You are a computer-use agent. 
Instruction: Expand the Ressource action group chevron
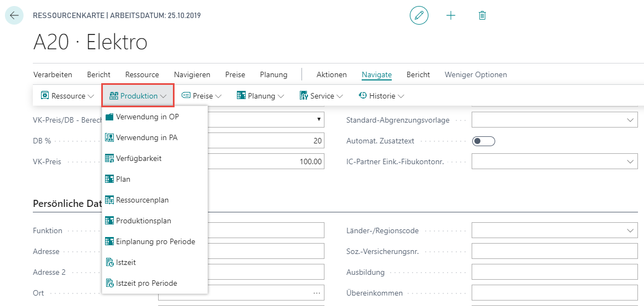[x=91, y=96]
